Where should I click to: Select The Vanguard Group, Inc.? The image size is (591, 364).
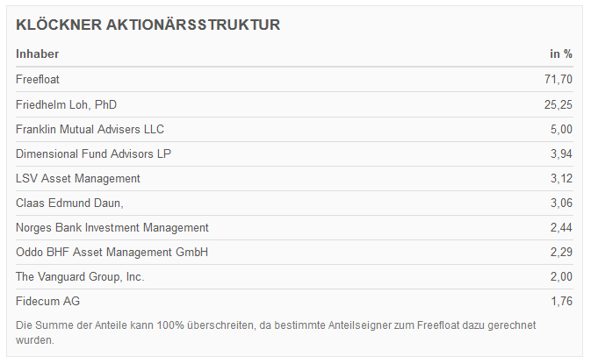pyautogui.click(x=80, y=276)
